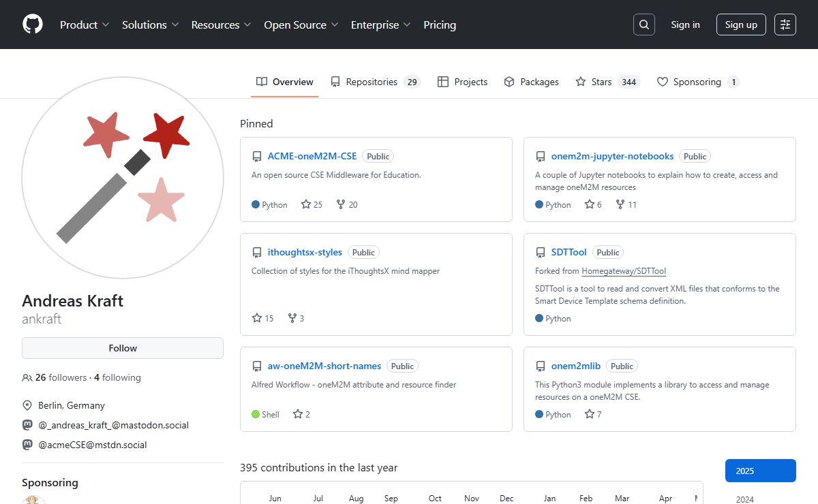Switch to the Repositories tab
This screenshot has height=504, width=818.
(x=375, y=82)
